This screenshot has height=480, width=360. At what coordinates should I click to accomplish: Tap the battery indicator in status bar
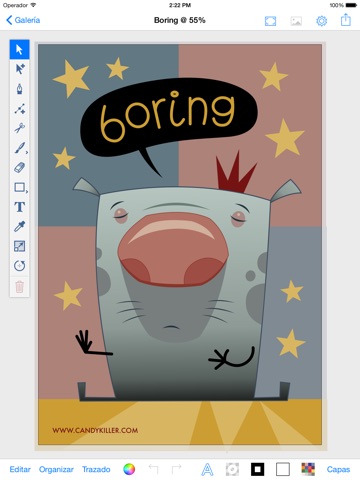pyautogui.click(x=351, y=5)
